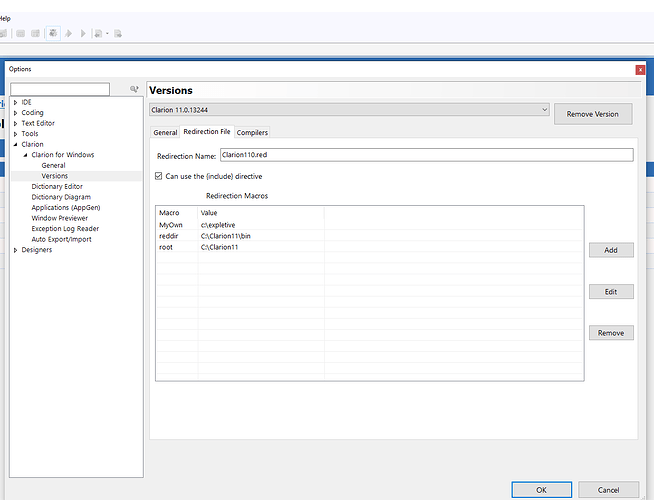
Task: Toggle the Can use the {include} directive checkbox
Action: coord(158,176)
